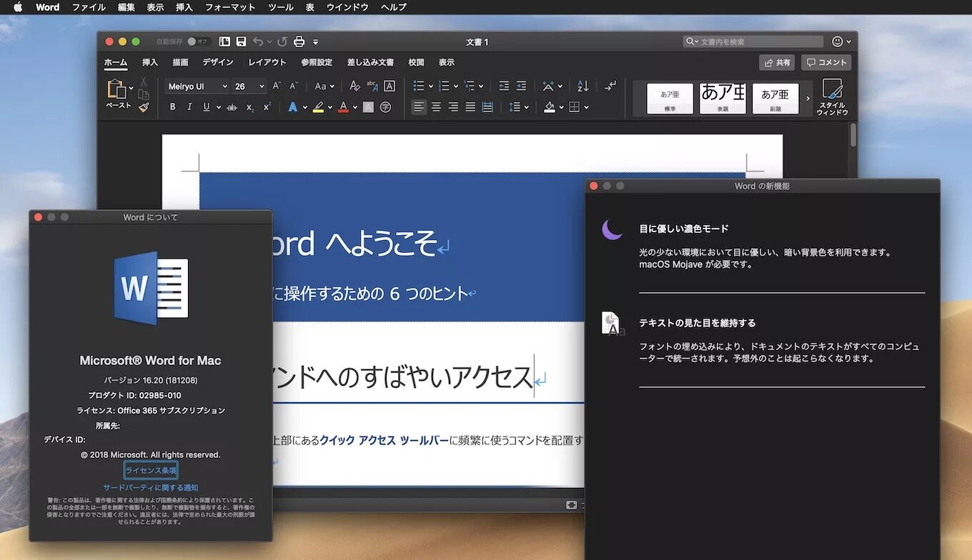Switch to the 挿入 ribbon tab
This screenshot has height=560, width=972.
[150, 63]
